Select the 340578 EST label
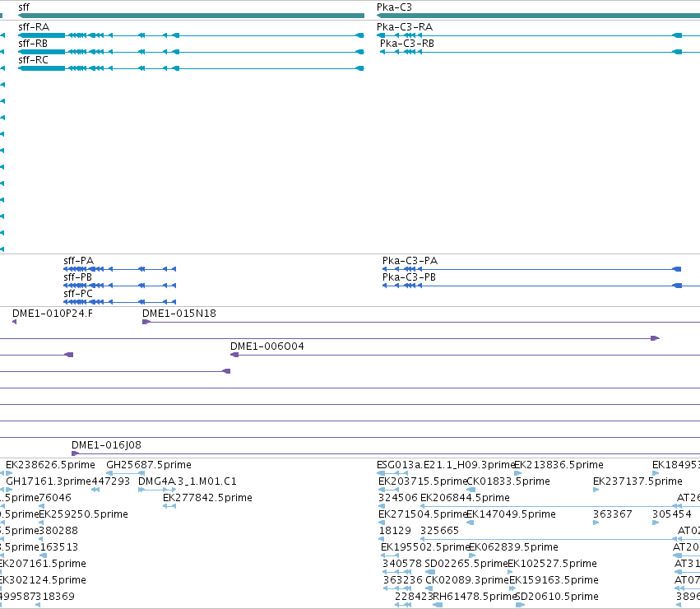 pyautogui.click(x=402, y=564)
